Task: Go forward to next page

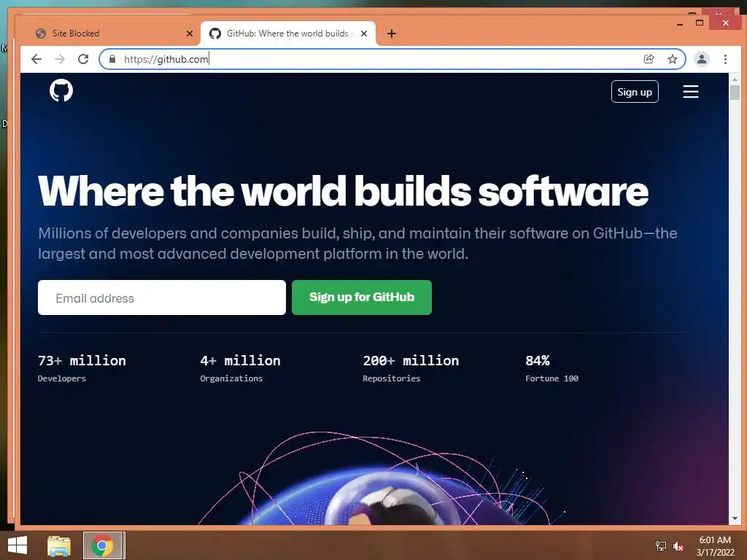Action: pos(60,59)
